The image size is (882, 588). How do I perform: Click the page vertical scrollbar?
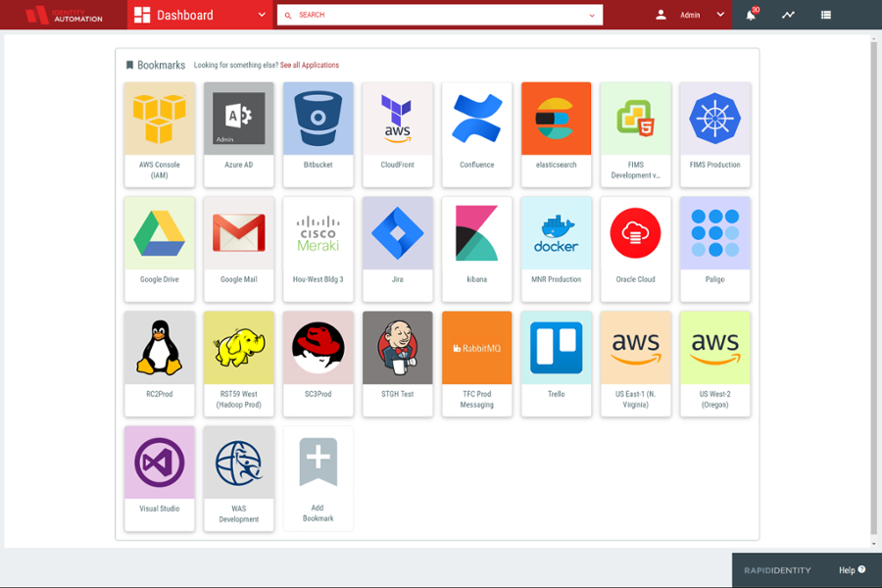click(x=873, y=287)
